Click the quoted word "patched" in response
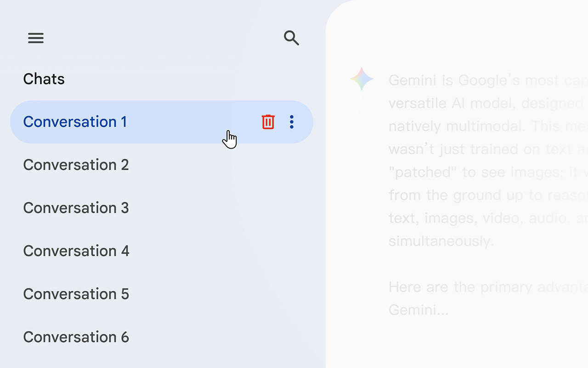Screen dimensions: 588x368 tap(423, 172)
